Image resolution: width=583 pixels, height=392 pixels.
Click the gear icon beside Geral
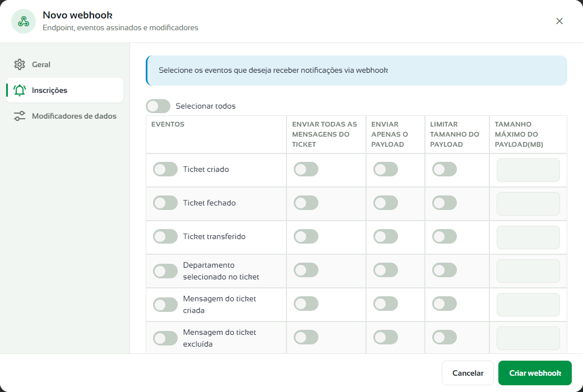click(20, 64)
